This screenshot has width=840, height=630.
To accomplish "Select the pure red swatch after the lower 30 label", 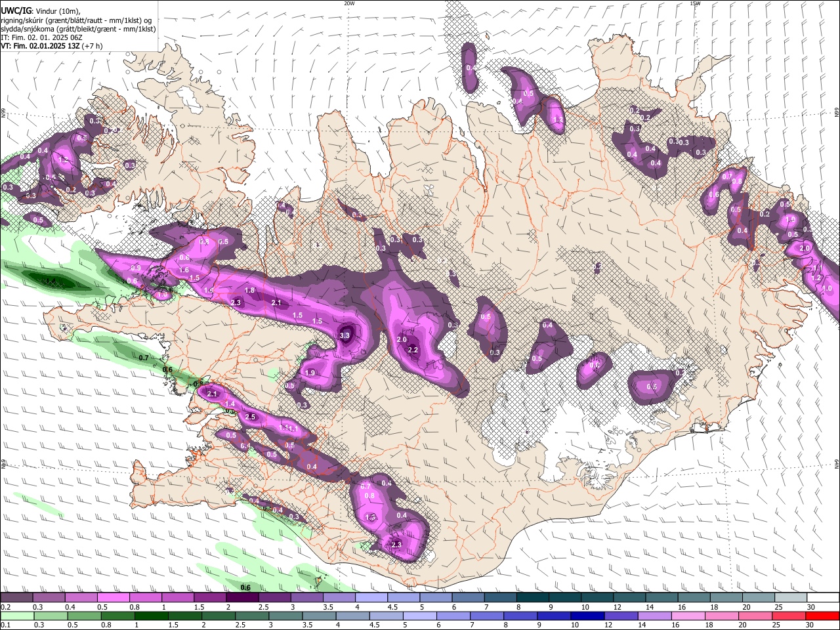I will tap(822, 616).
